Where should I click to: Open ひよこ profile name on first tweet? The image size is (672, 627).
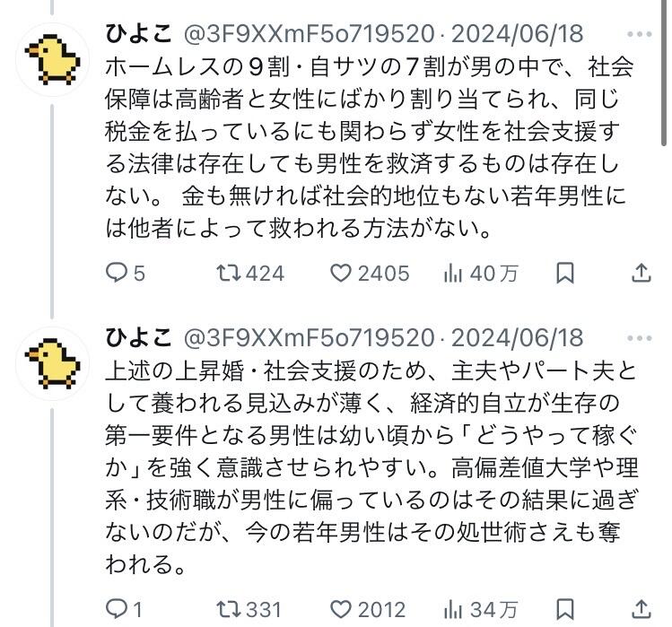tap(138, 35)
